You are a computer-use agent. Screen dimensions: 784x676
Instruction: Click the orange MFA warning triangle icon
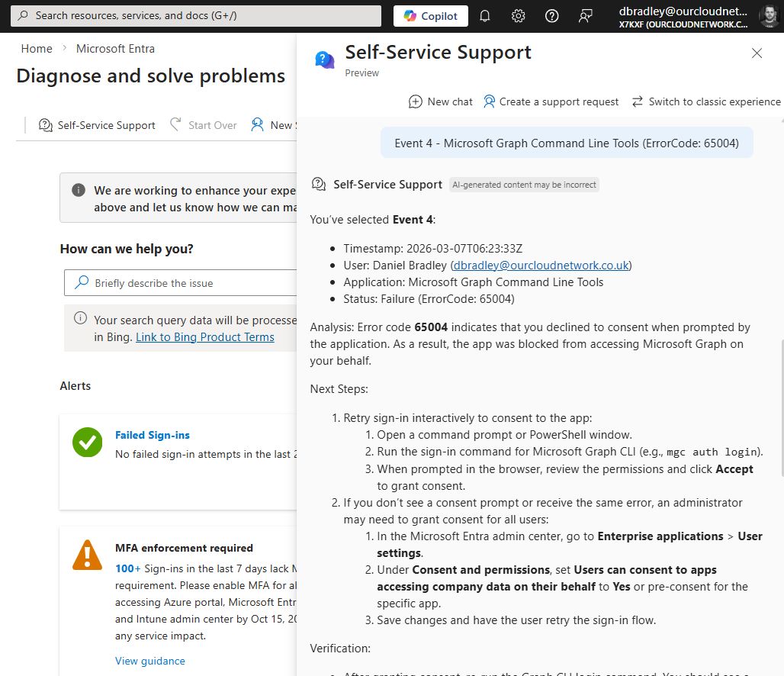(87, 555)
